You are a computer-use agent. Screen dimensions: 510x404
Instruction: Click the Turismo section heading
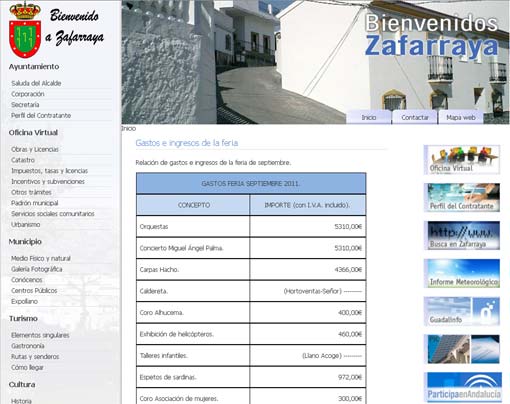(23, 319)
